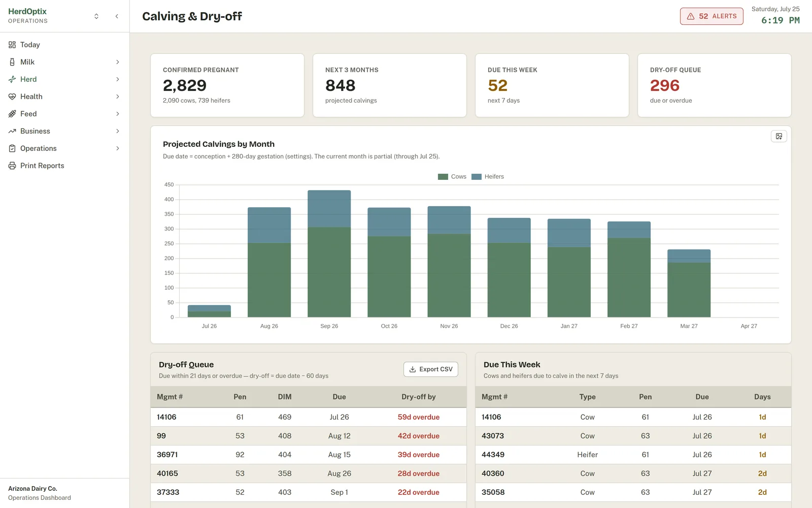The image size is (812, 508).
Task: Click the Aug 26 chart bar
Action: 269,262
